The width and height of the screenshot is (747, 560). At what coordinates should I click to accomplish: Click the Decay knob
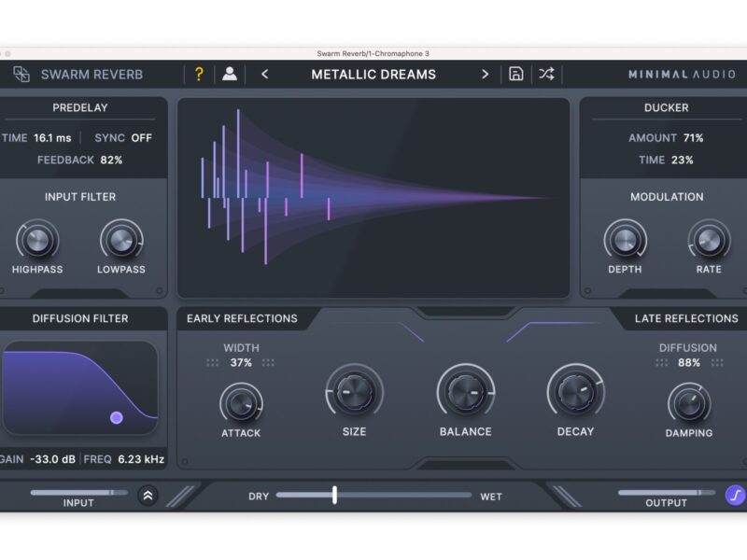pos(575,391)
